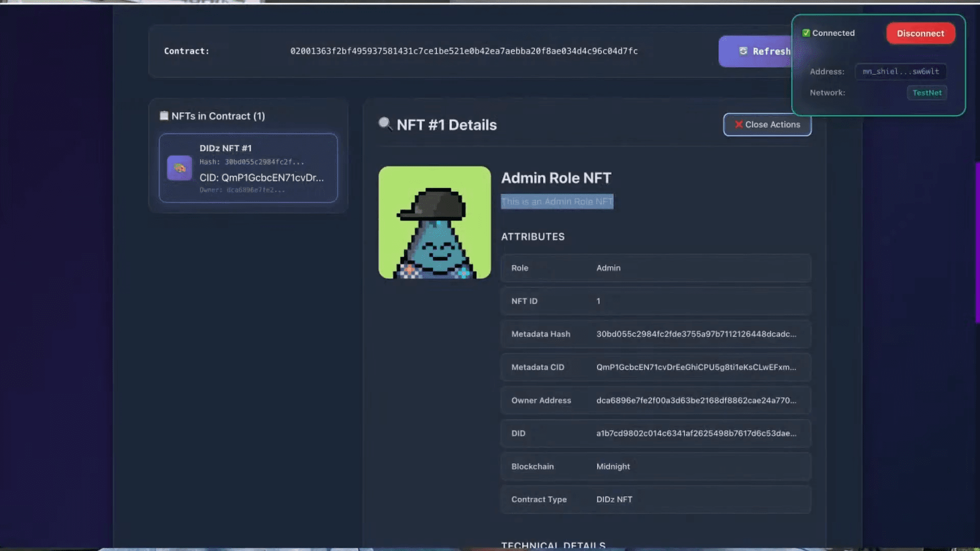The image size is (980, 551).
Task: Select the DIDz NFT #1 list card
Action: point(248,168)
